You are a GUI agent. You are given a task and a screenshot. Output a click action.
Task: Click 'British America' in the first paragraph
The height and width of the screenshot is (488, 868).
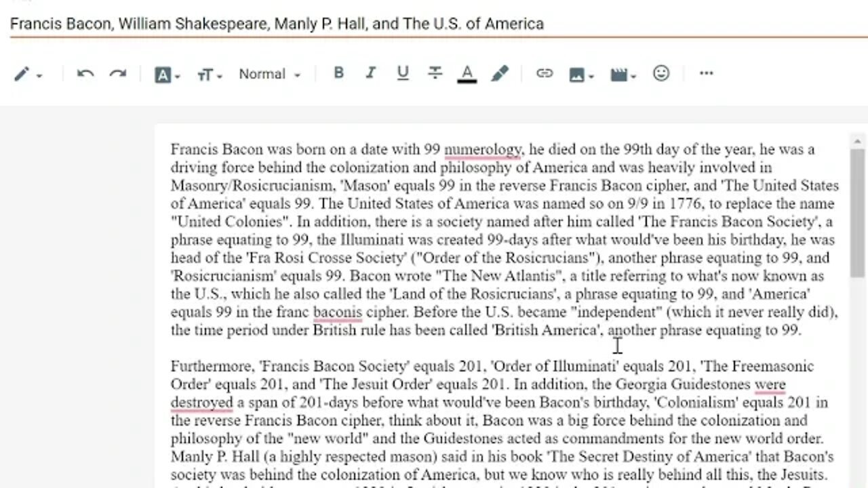pyautogui.click(x=546, y=331)
